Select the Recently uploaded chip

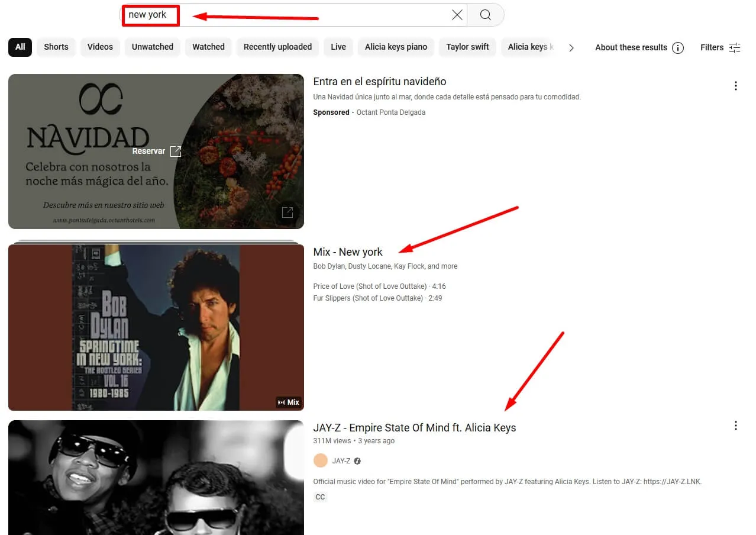[277, 47]
